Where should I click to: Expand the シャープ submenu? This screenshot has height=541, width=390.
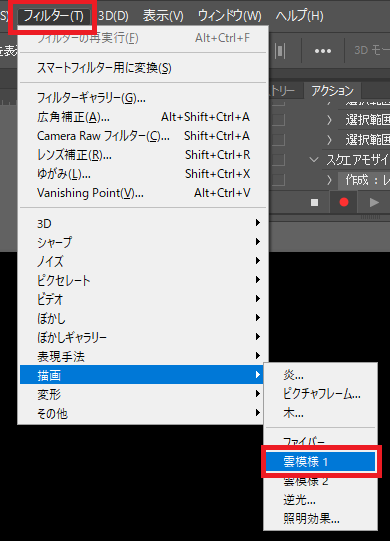coord(143,242)
